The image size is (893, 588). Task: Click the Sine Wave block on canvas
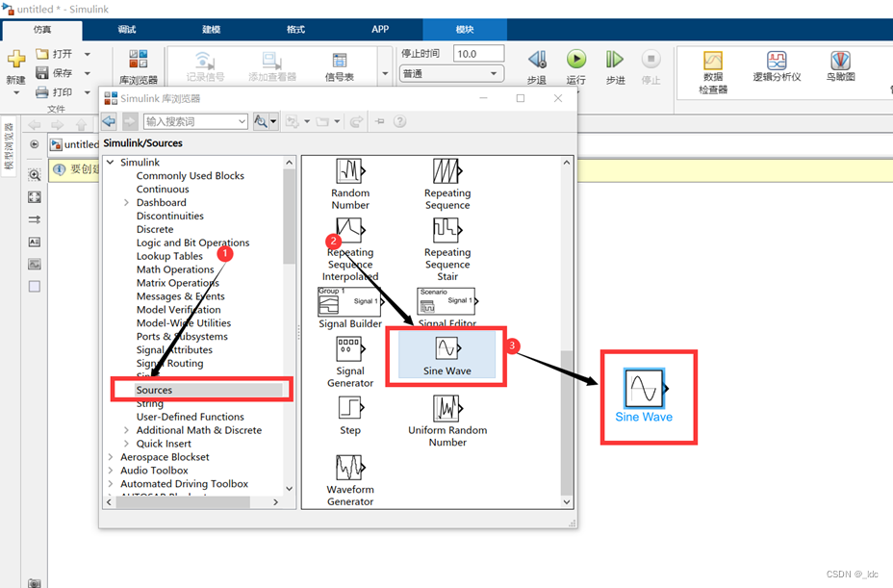click(644, 388)
